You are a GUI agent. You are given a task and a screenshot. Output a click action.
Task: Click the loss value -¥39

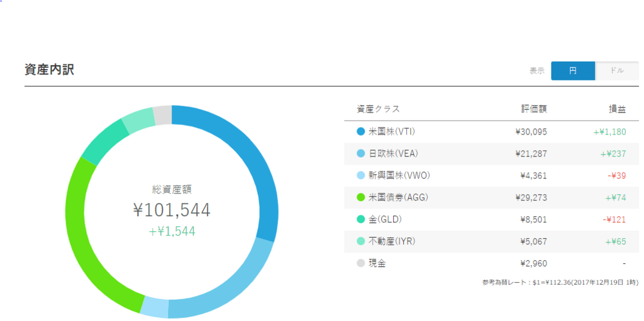click(616, 176)
